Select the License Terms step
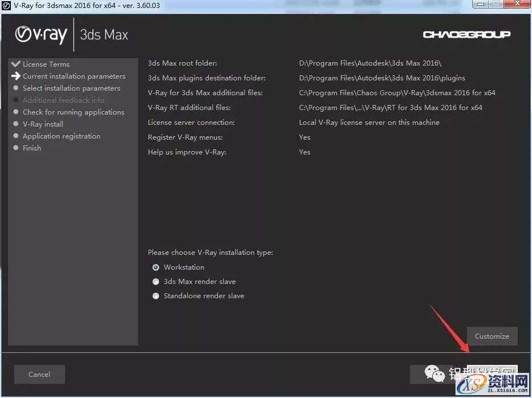This screenshot has width=532, height=398. (x=46, y=64)
